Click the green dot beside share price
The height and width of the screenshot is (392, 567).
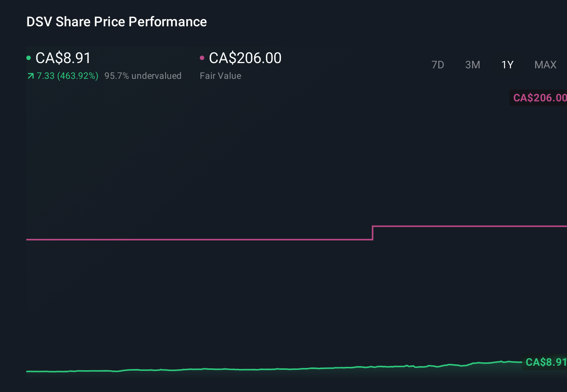click(x=29, y=58)
